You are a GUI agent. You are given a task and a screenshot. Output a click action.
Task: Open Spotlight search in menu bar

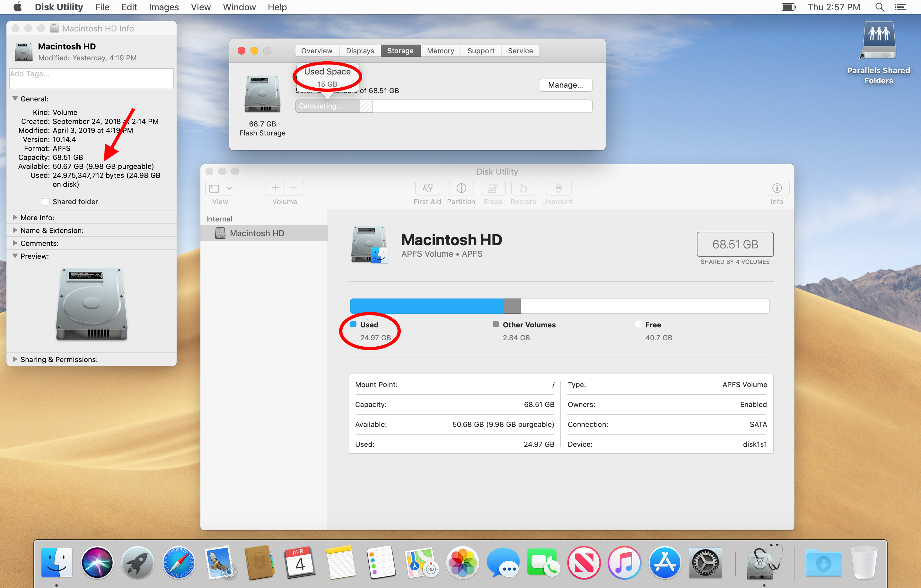pyautogui.click(x=879, y=7)
